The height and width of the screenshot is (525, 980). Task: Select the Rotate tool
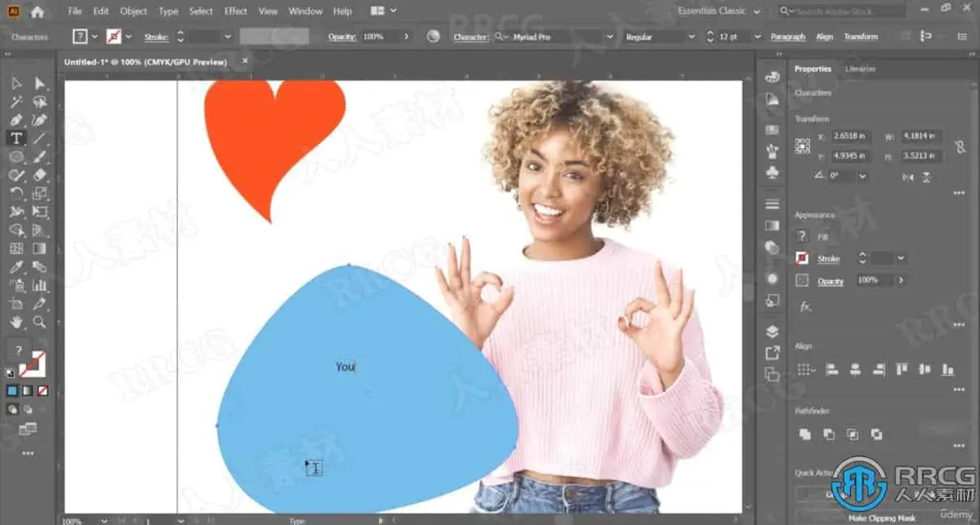point(16,194)
